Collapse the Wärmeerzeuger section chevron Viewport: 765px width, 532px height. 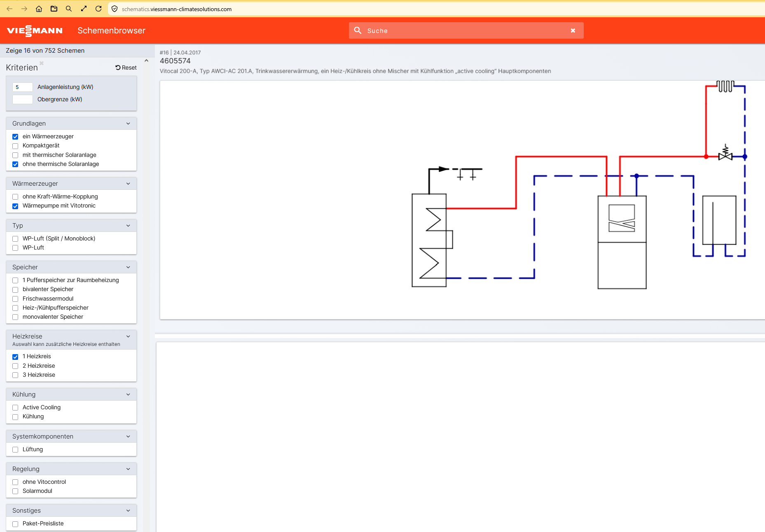(x=128, y=184)
